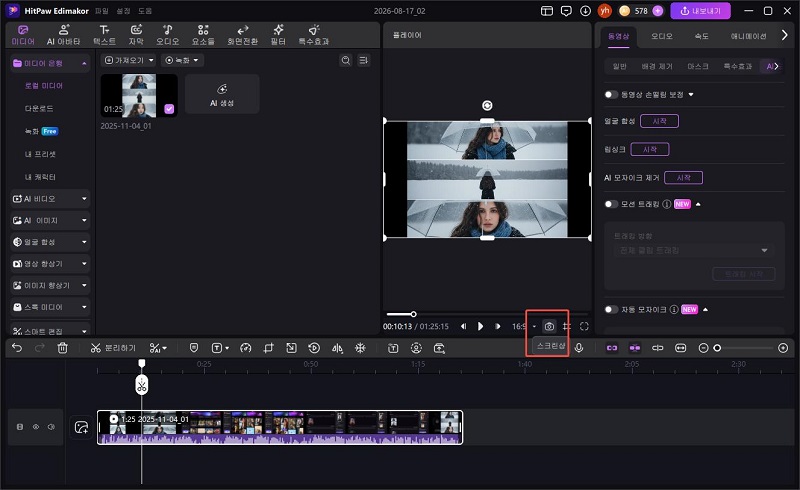Click the layout panel icon in title bar
The height and width of the screenshot is (490, 800).
pos(546,11)
